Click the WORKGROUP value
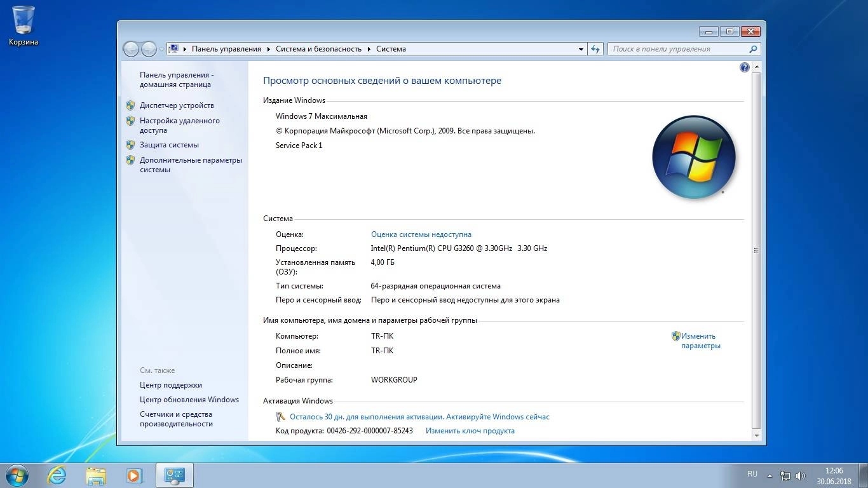 (x=394, y=380)
